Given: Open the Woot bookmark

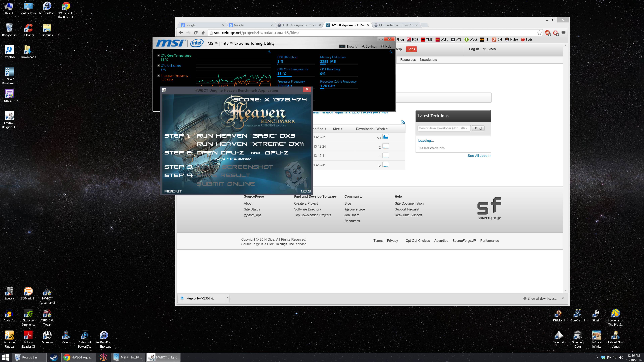Looking at the screenshot, I should pos(471,40).
